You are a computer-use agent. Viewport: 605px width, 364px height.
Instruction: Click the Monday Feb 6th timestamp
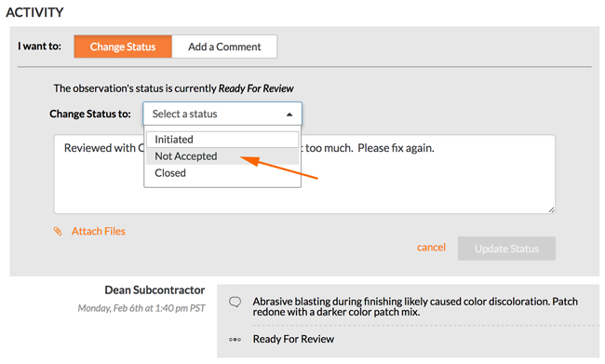(x=141, y=308)
